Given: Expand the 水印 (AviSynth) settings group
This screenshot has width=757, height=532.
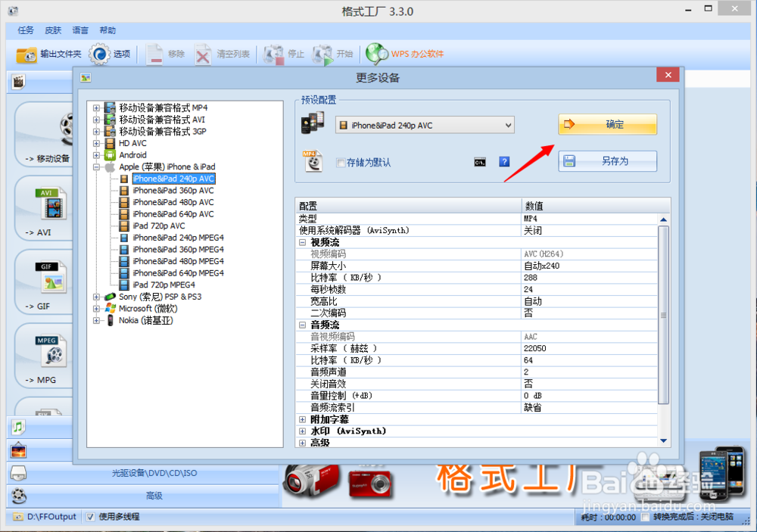Looking at the screenshot, I should [302, 431].
